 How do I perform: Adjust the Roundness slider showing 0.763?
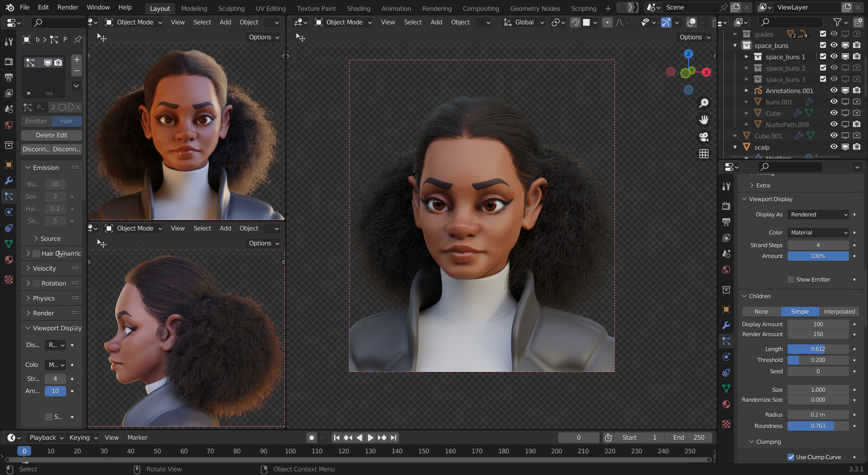click(818, 426)
